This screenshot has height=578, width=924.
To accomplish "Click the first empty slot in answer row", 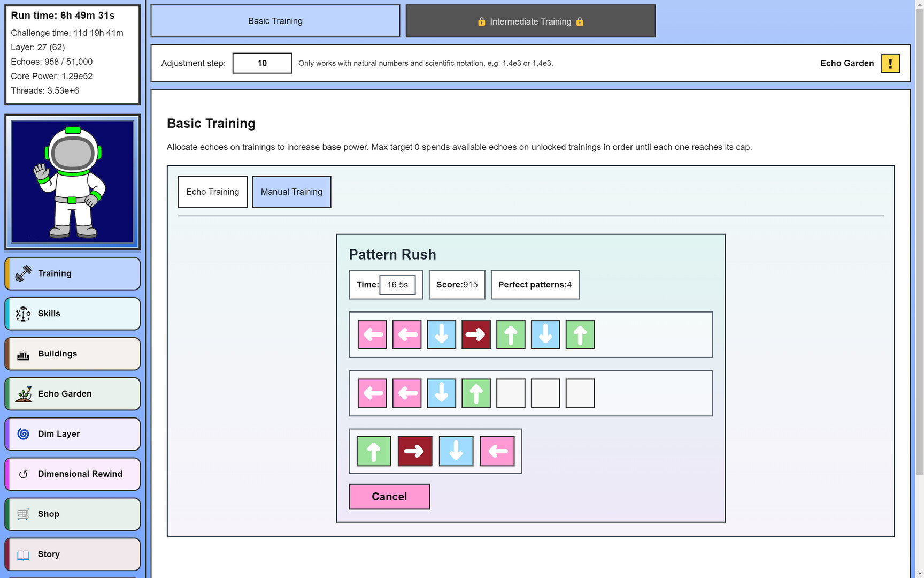I will click(511, 393).
